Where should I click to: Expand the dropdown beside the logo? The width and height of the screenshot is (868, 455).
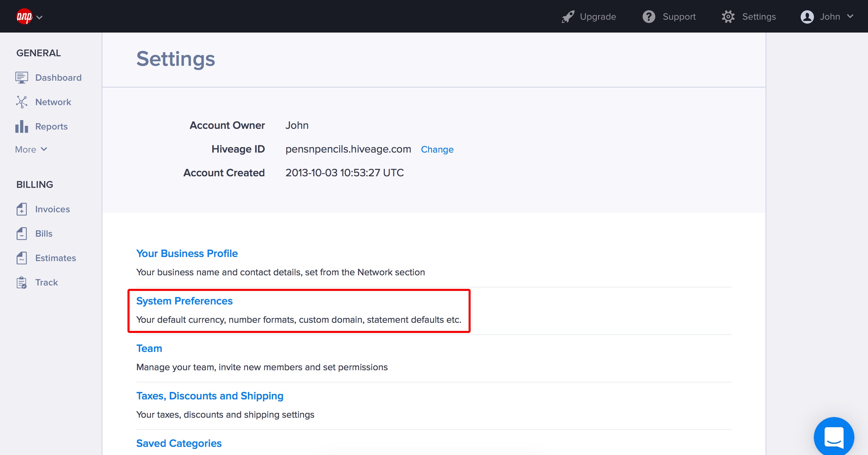click(x=39, y=17)
